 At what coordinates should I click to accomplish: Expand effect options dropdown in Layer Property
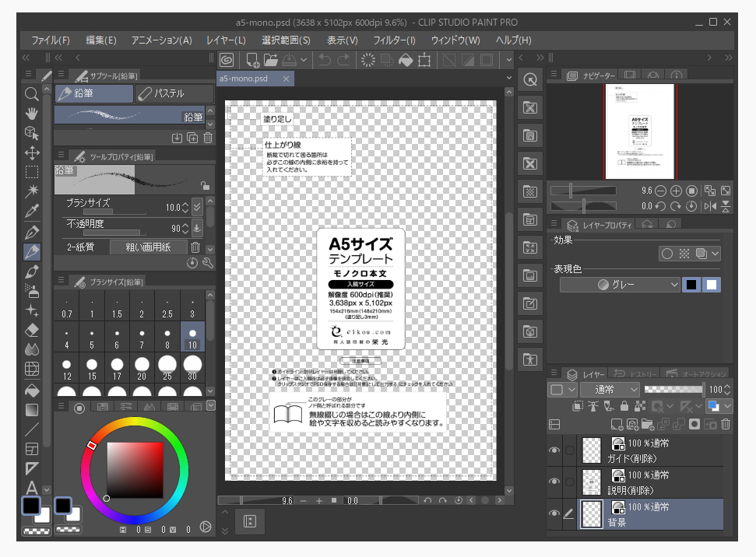tap(715, 254)
